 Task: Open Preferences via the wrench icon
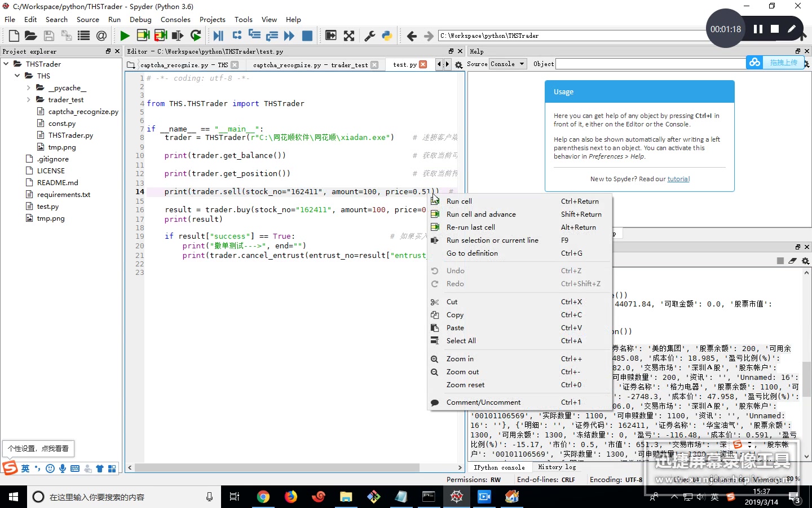point(370,36)
